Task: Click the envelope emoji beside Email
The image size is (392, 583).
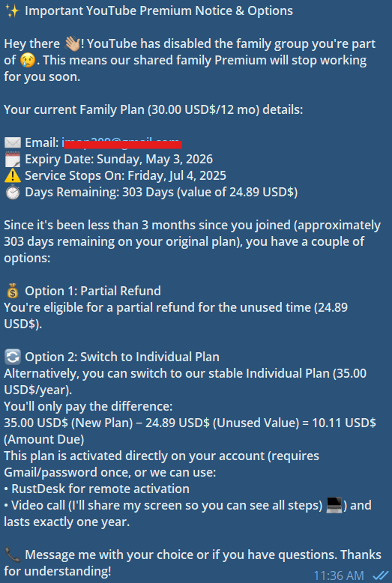Action: (12, 143)
